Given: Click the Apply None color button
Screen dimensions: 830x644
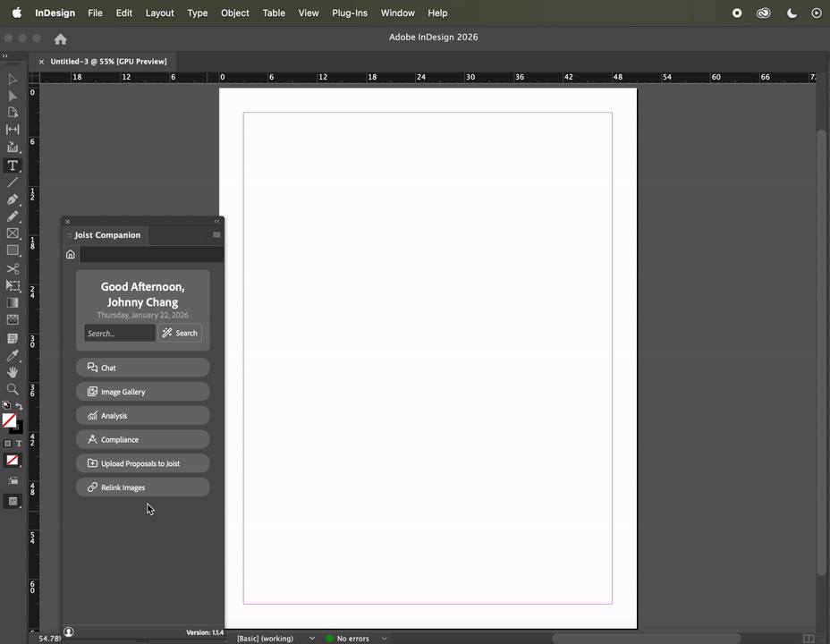Looking at the screenshot, I should (x=13, y=461).
